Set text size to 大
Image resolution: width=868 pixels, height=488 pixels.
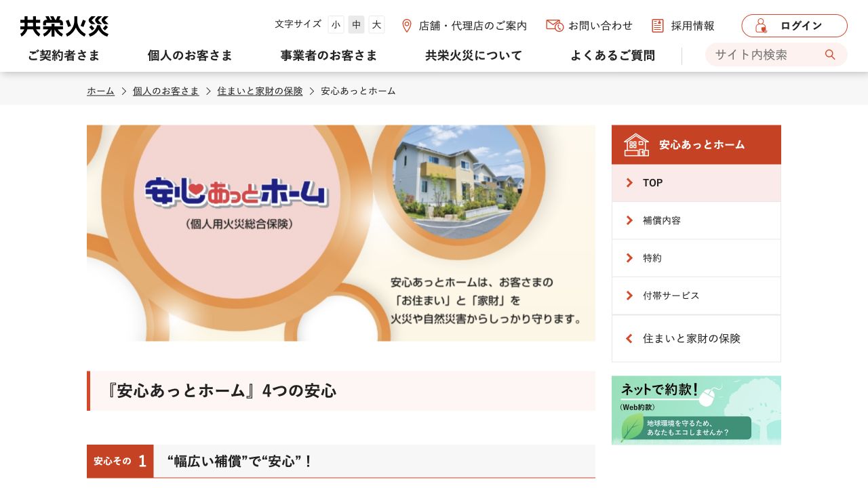(376, 25)
